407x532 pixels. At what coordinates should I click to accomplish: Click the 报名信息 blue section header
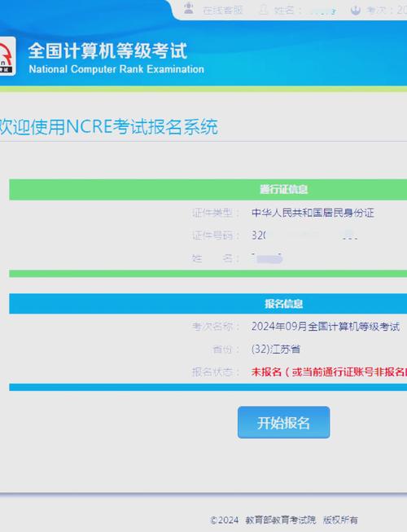208,304
